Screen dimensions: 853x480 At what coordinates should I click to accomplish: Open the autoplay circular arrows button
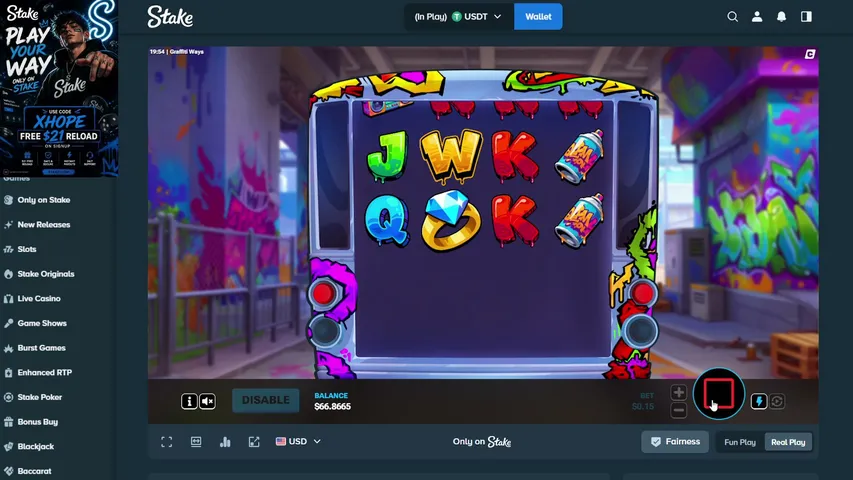(x=777, y=402)
